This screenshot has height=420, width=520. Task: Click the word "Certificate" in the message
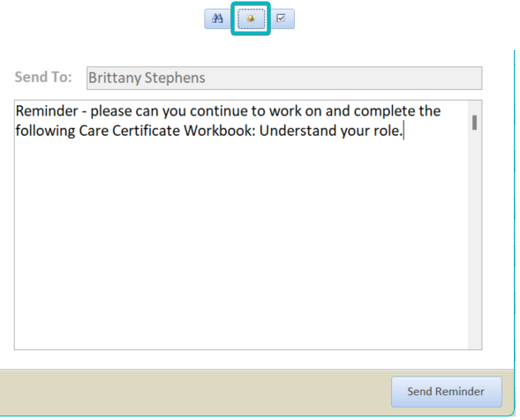click(147, 131)
